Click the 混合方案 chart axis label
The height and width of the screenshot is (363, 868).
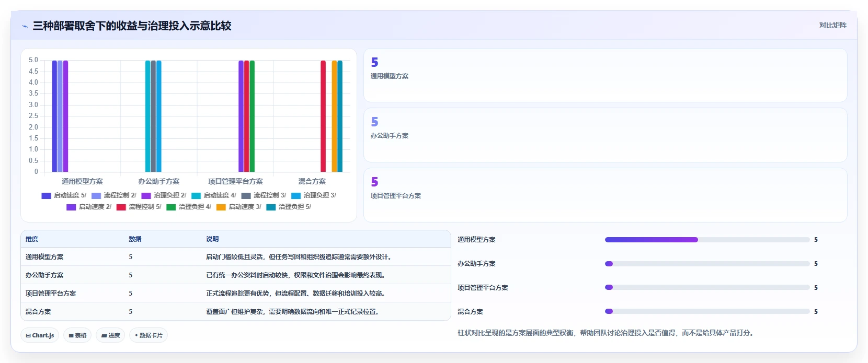pyautogui.click(x=312, y=182)
